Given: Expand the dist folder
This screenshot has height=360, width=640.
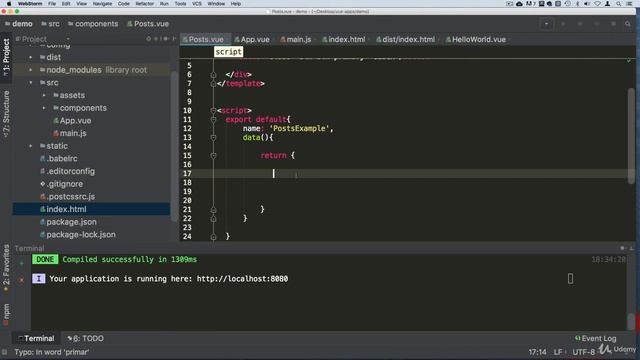Looking at the screenshot, I should pos(31,57).
